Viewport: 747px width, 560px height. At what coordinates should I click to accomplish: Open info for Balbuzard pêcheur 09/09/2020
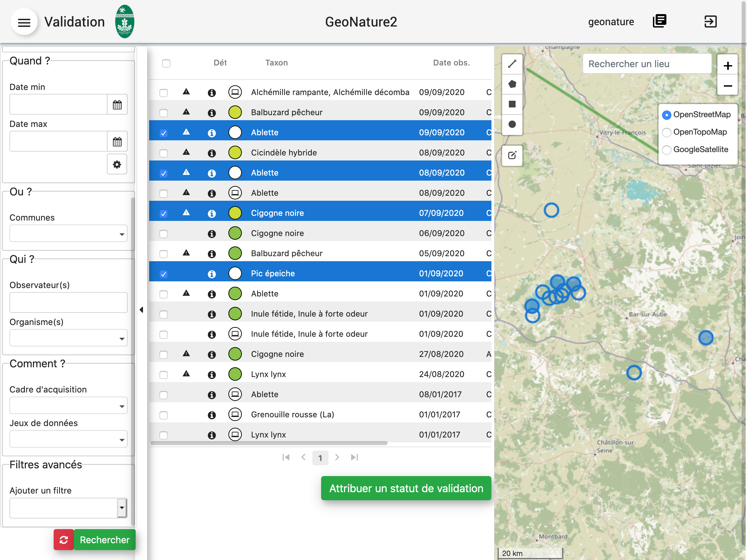[212, 113]
